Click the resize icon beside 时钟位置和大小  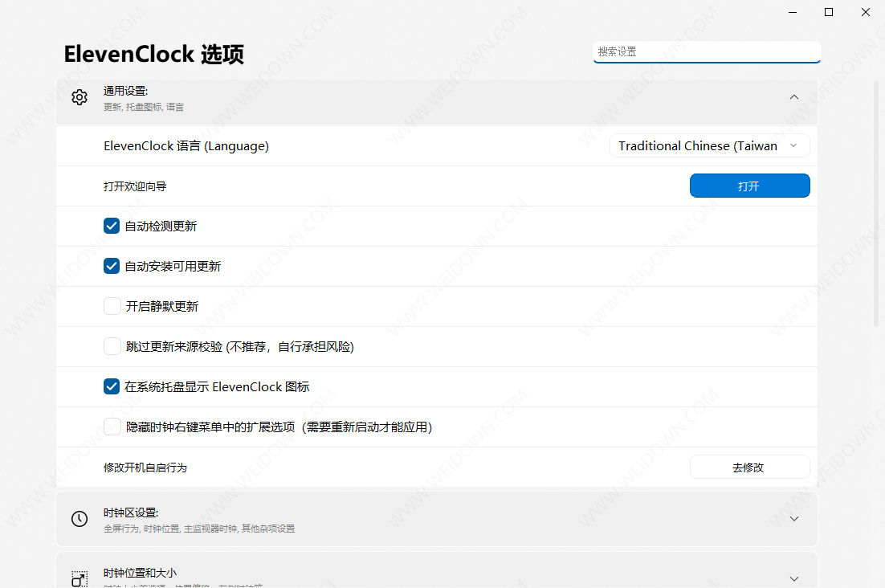tap(80, 579)
